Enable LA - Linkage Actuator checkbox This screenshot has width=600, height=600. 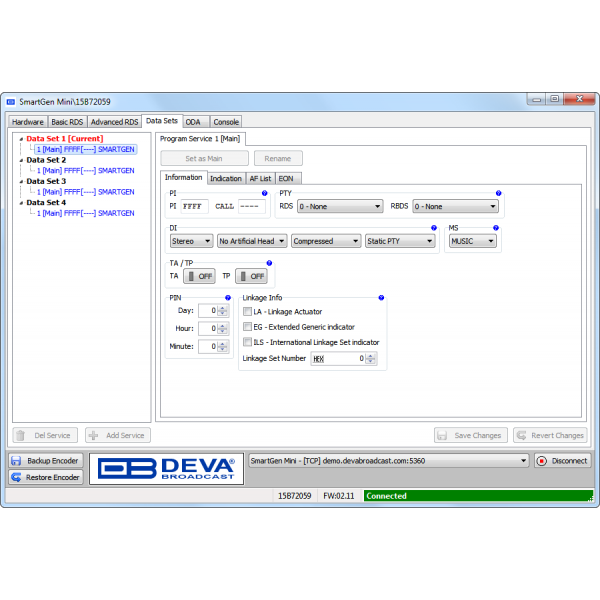pyautogui.click(x=248, y=311)
